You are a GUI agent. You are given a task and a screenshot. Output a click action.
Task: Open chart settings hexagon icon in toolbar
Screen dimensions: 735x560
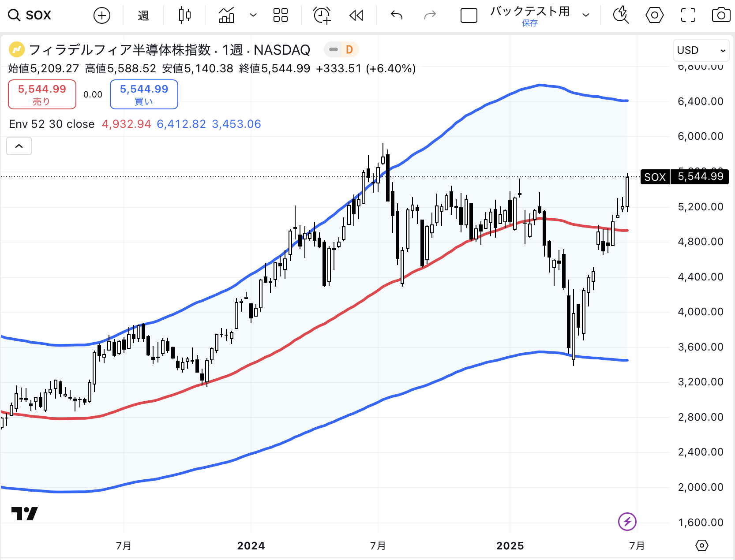655,15
